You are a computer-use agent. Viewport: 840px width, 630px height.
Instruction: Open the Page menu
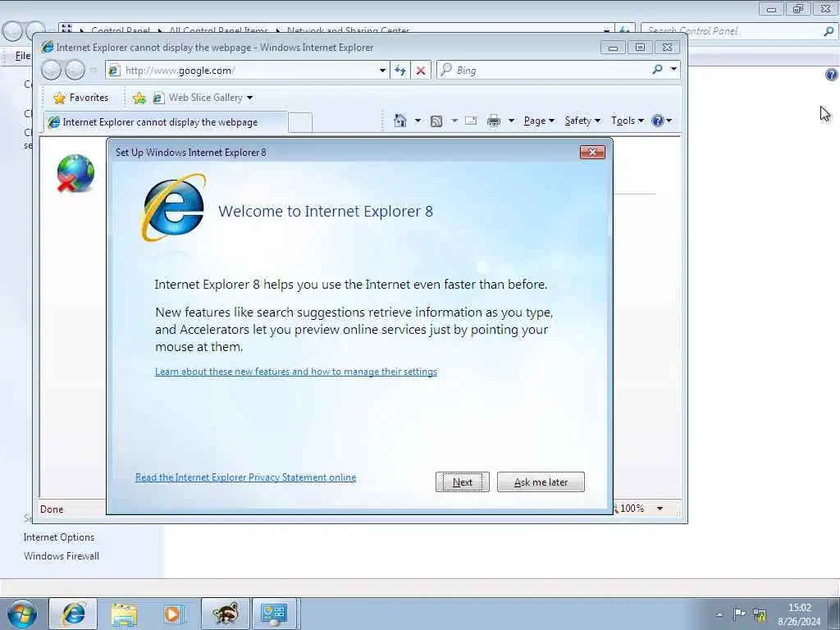[539, 121]
